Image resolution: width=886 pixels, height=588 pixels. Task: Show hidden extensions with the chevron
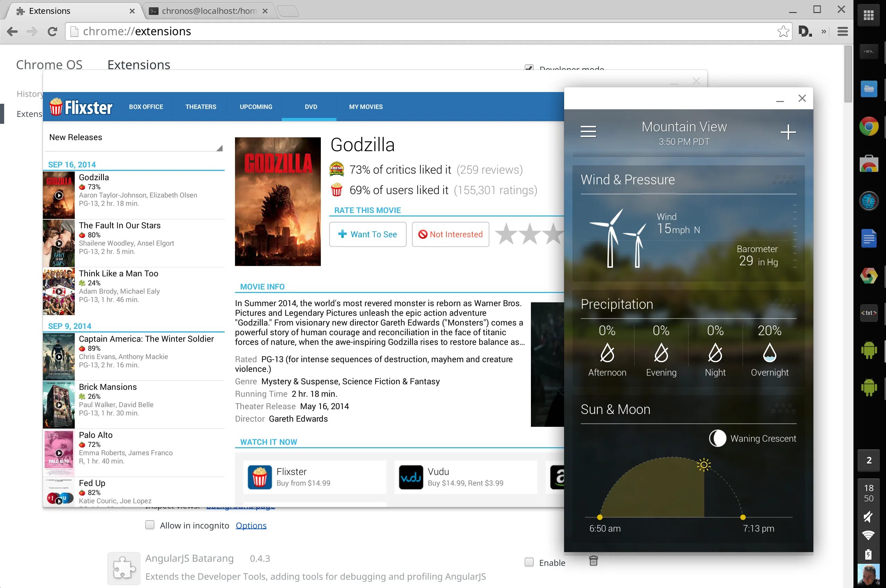click(823, 31)
